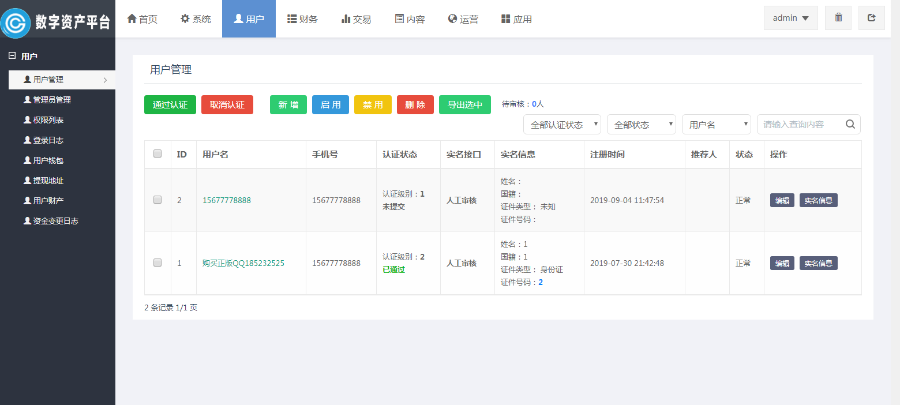Open 用户钱包 in the sidebar
Image resolution: width=900 pixels, height=405 pixels.
pos(46,160)
